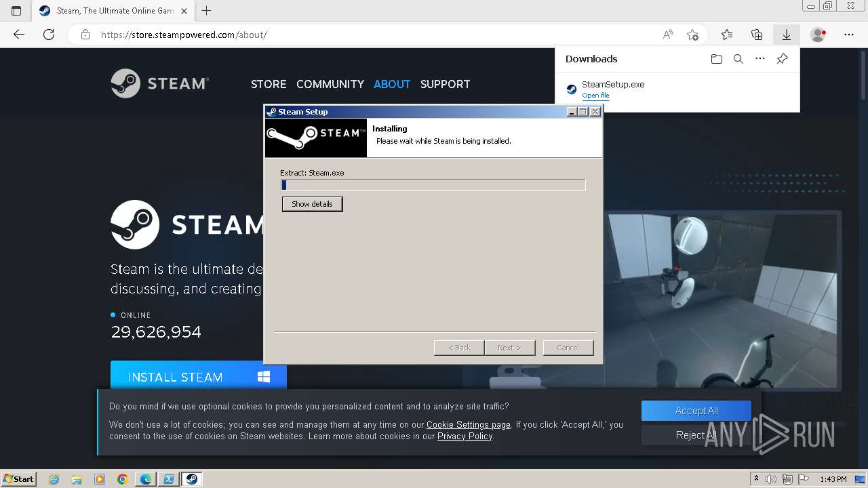
Task: Show hidden system tray icons
Action: (756, 479)
